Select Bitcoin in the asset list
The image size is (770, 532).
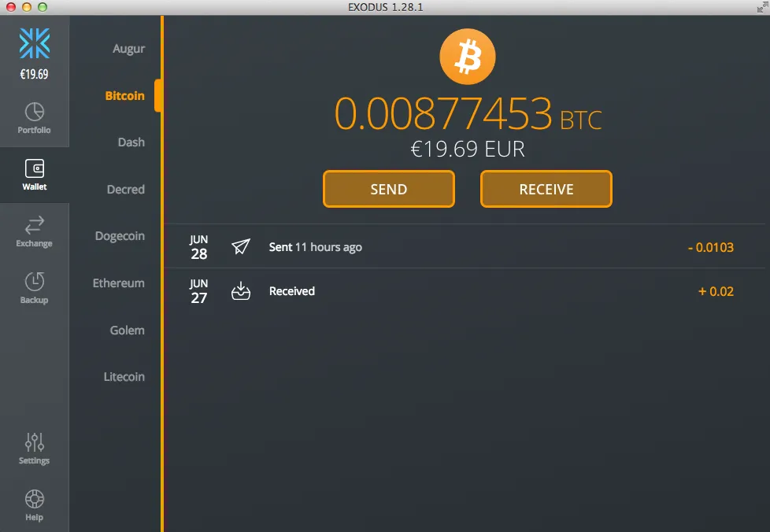pos(124,96)
